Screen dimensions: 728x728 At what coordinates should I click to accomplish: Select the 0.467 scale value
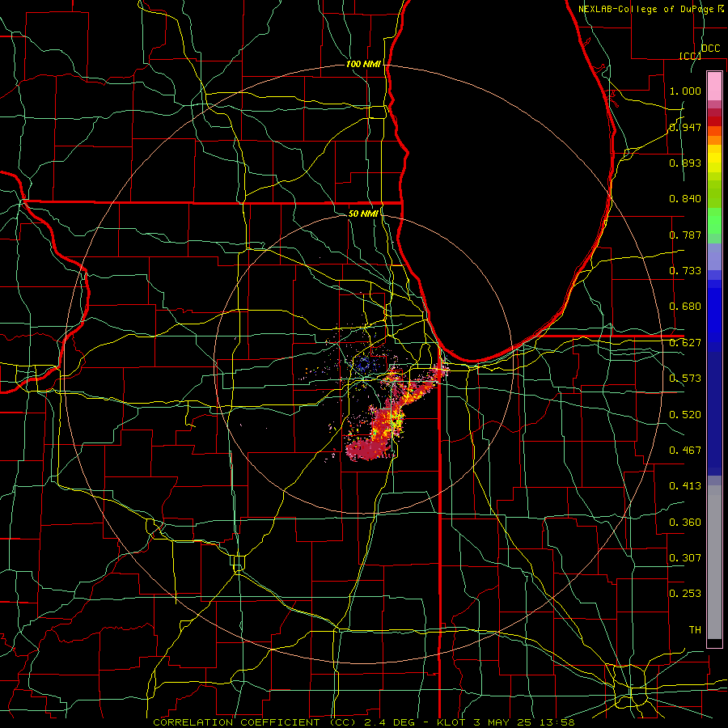(685, 451)
